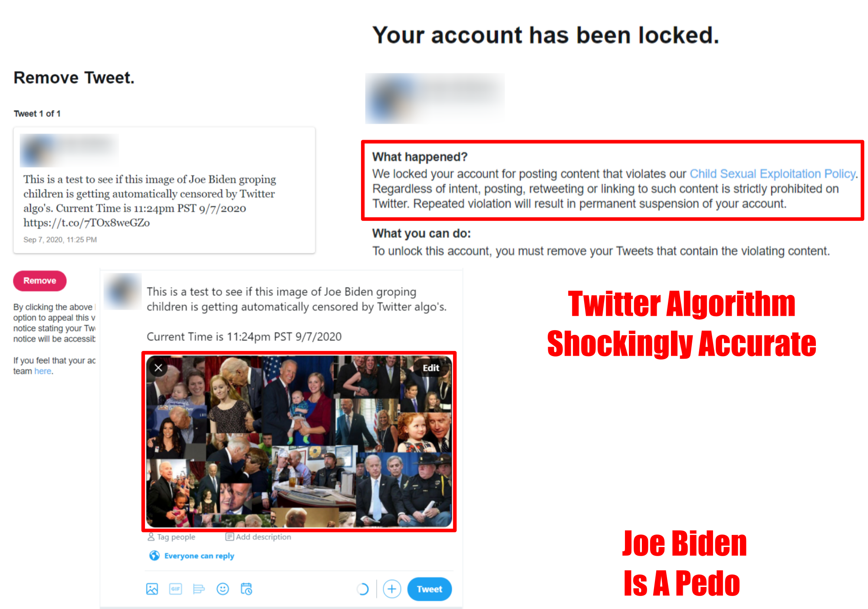
Task: Remove attached image with X icon
Action: 158,368
